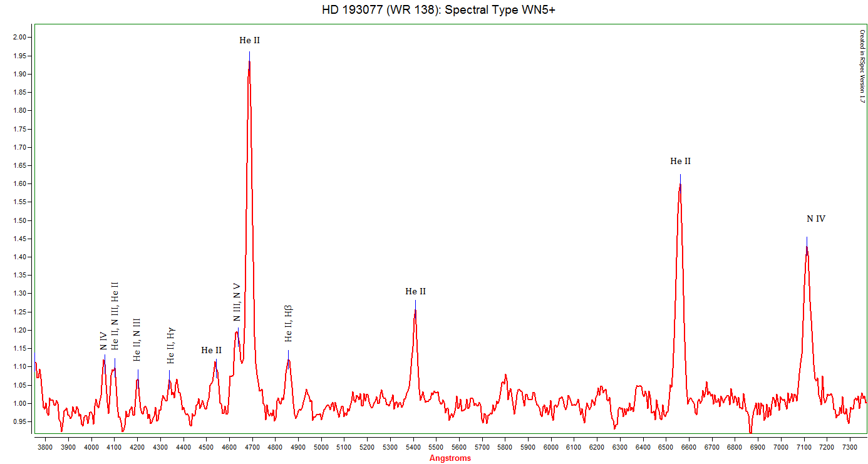
Task: Click the 5400 x-axis tick value
Action: coord(413,447)
